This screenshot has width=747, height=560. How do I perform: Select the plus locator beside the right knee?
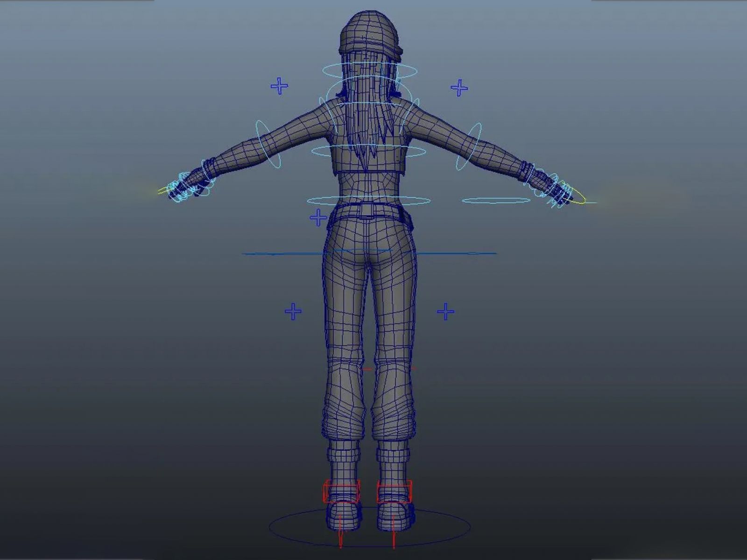coord(445,311)
